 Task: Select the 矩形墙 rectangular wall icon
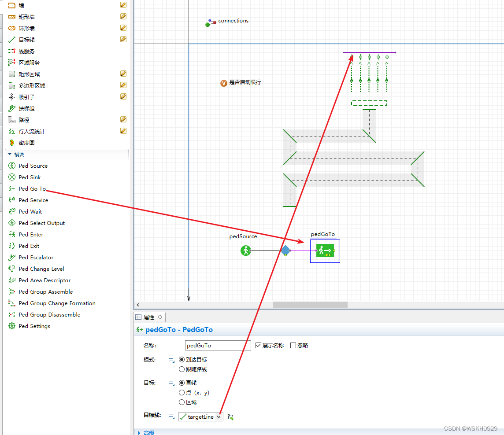[12, 17]
